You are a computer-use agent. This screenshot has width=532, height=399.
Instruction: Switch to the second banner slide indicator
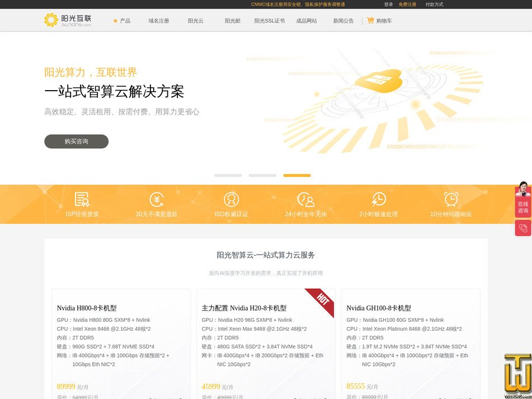(x=262, y=175)
